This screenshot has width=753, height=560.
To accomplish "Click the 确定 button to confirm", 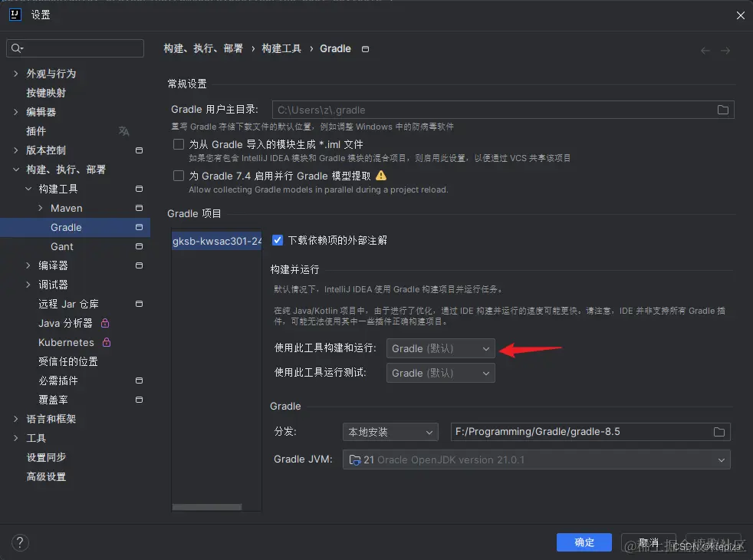I will point(584,542).
